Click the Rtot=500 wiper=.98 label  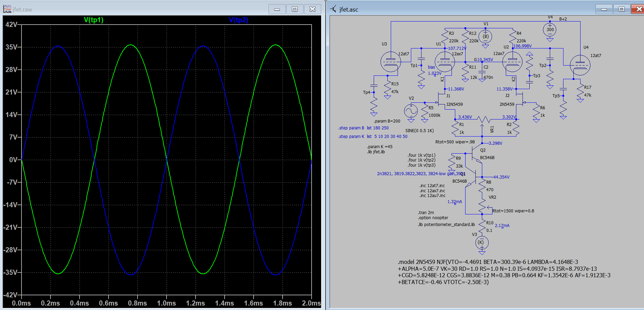coord(455,142)
